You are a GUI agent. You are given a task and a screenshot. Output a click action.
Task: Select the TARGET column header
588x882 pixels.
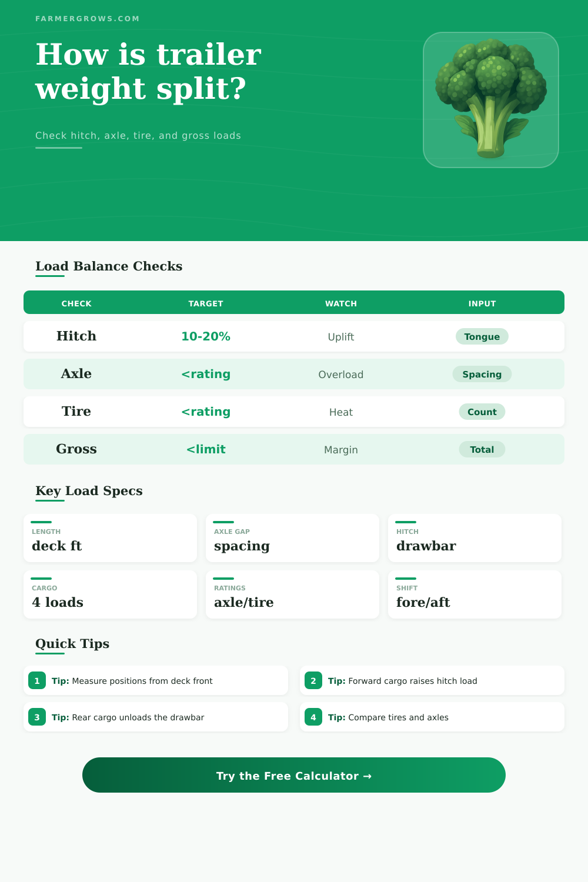tap(206, 303)
